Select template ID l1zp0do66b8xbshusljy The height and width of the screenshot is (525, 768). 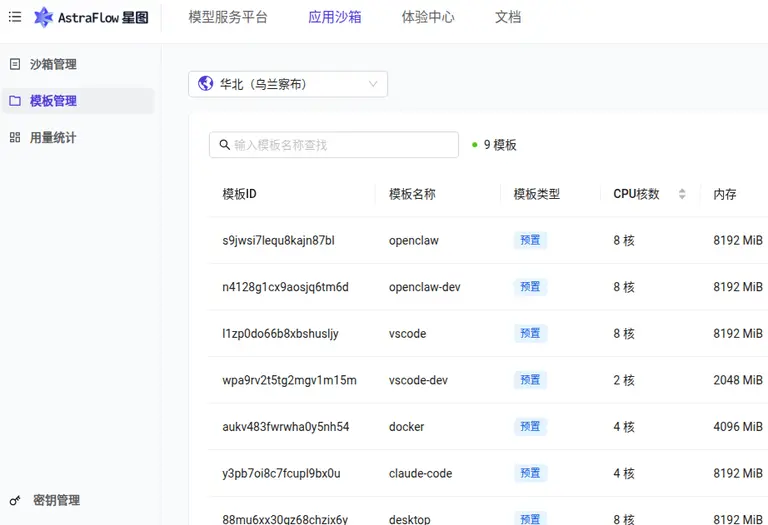(x=280, y=334)
